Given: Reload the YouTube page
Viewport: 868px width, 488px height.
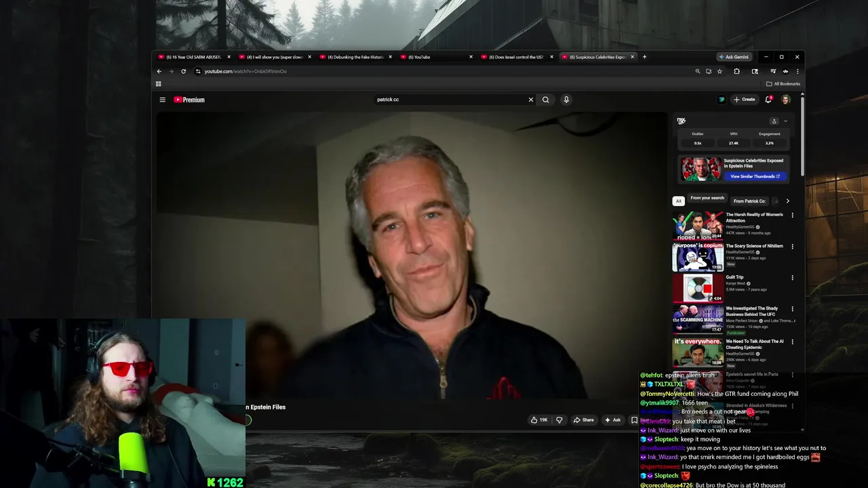Looking at the screenshot, I should 183,71.
